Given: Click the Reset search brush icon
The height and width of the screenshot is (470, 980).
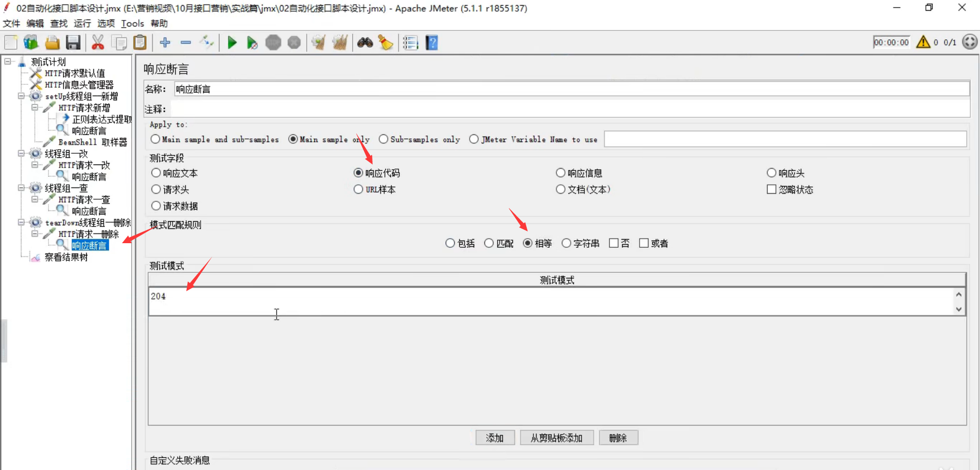Looking at the screenshot, I should coord(385,42).
